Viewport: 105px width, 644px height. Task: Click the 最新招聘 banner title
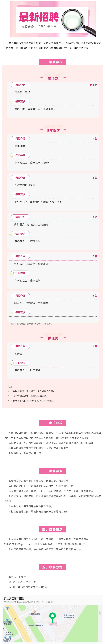coord(39,17)
